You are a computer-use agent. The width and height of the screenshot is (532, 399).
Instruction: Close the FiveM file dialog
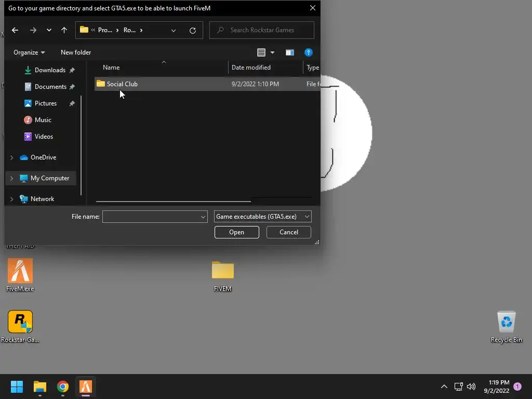(x=312, y=8)
